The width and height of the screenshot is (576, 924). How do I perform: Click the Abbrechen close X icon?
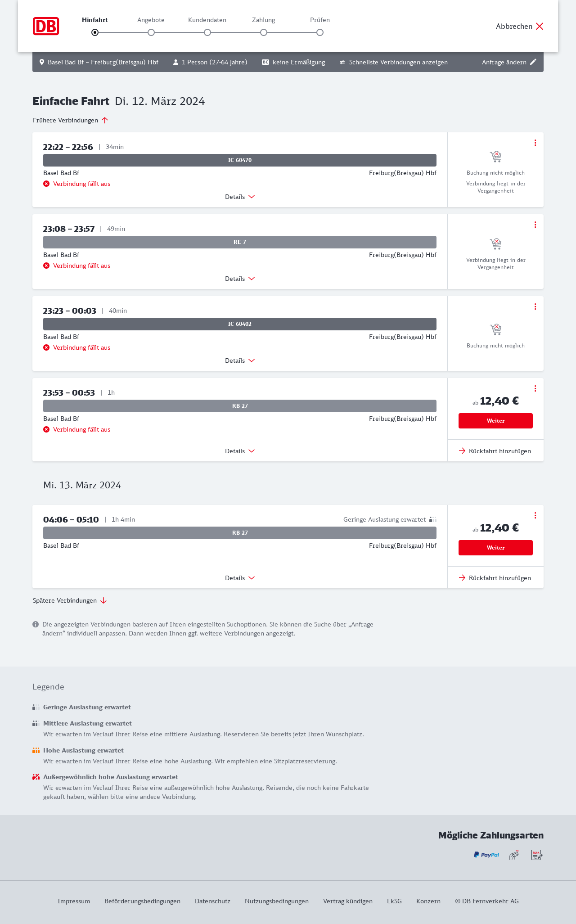pos(540,26)
